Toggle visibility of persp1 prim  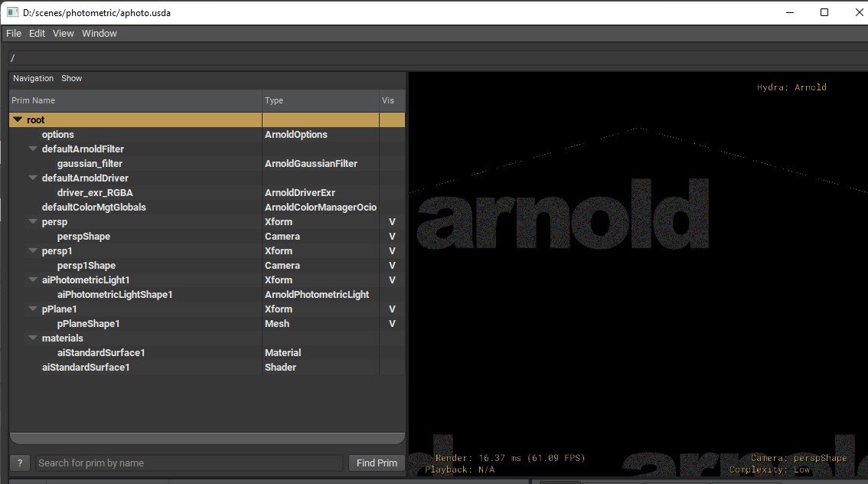(x=392, y=251)
